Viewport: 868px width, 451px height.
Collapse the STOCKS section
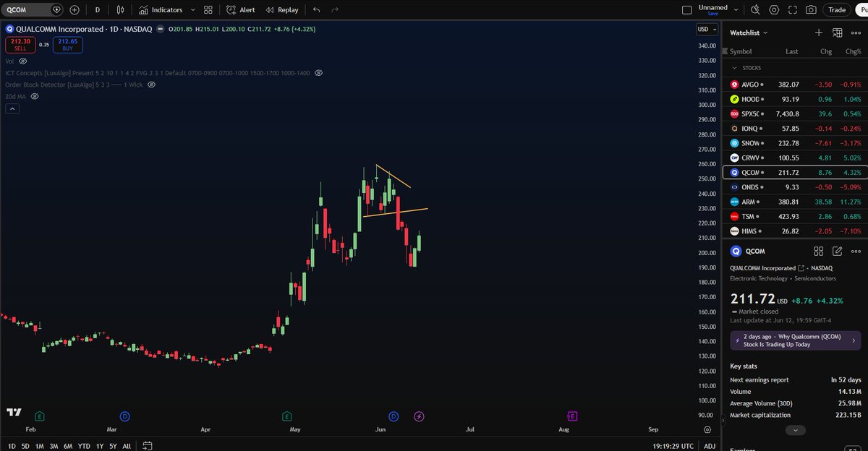tap(734, 68)
